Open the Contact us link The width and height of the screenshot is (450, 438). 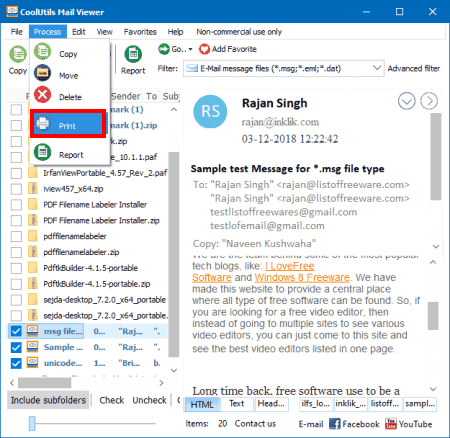coord(255,424)
